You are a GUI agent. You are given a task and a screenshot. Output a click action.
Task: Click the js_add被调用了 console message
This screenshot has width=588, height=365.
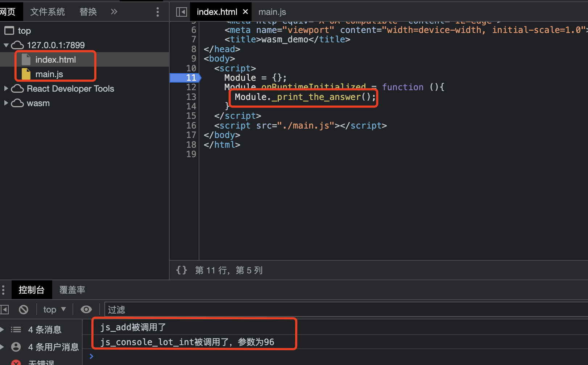[x=133, y=327]
